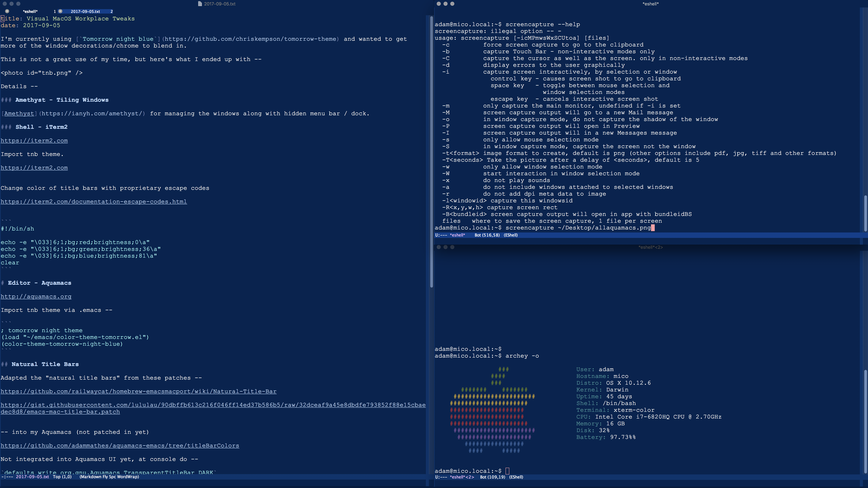Open iterm2.com link under Shell - iTerm2 heading
Viewport: 868px width, 488px height.
coord(34,141)
